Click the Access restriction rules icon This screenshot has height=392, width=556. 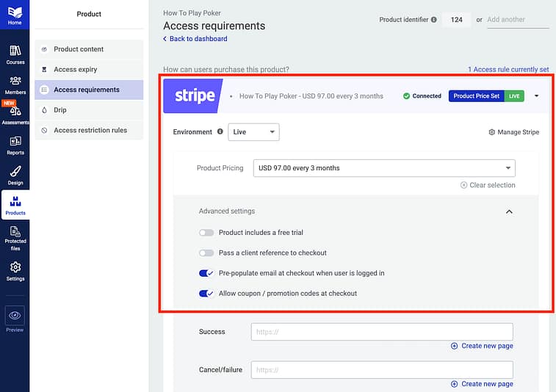(44, 131)
